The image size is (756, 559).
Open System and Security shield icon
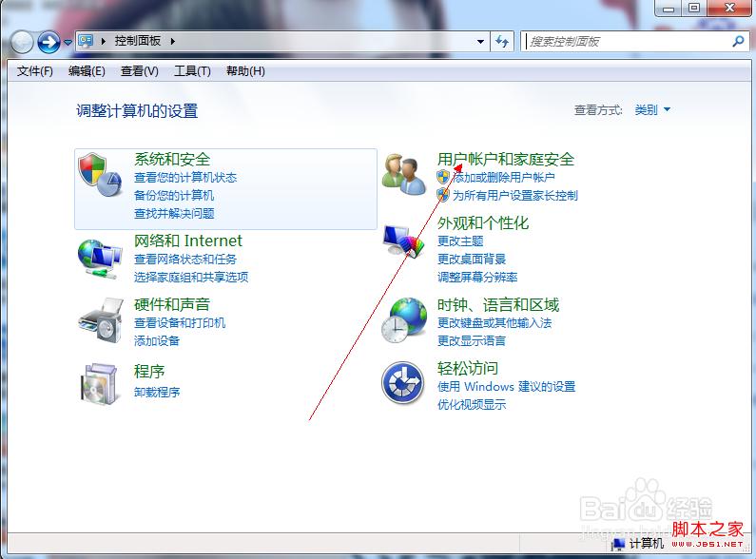(100, 175)
